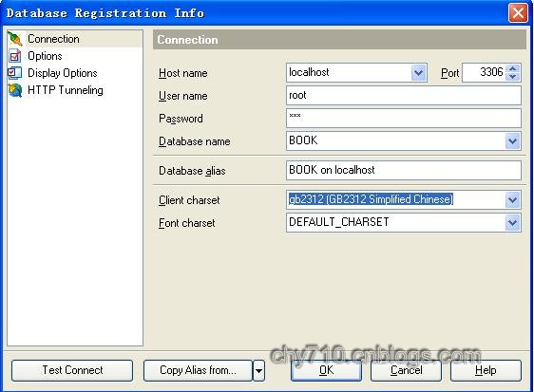
Task: Run Test Connect
Action: [x=72, y=370]
